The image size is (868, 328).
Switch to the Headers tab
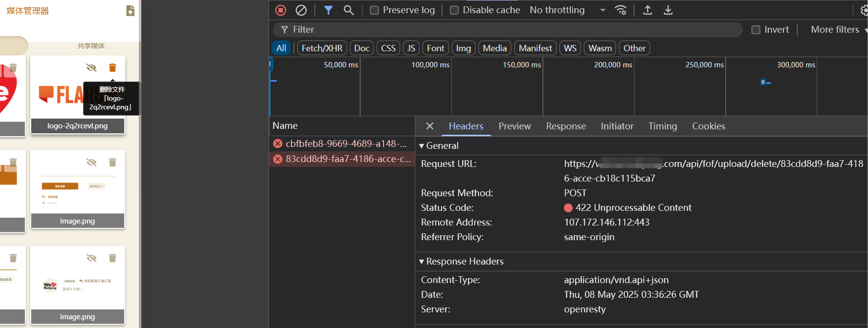[466, 126]
